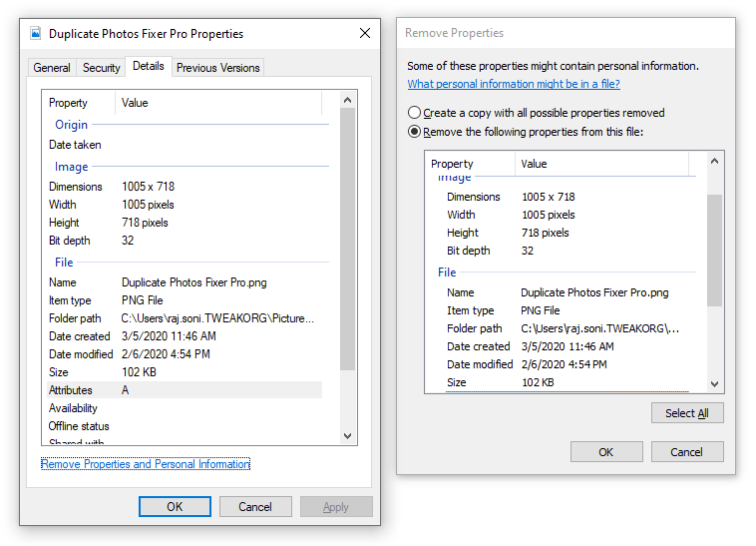Click the Value column header in Details tab
This screenshot has width=756, height=546.
[x=218, y=103]
